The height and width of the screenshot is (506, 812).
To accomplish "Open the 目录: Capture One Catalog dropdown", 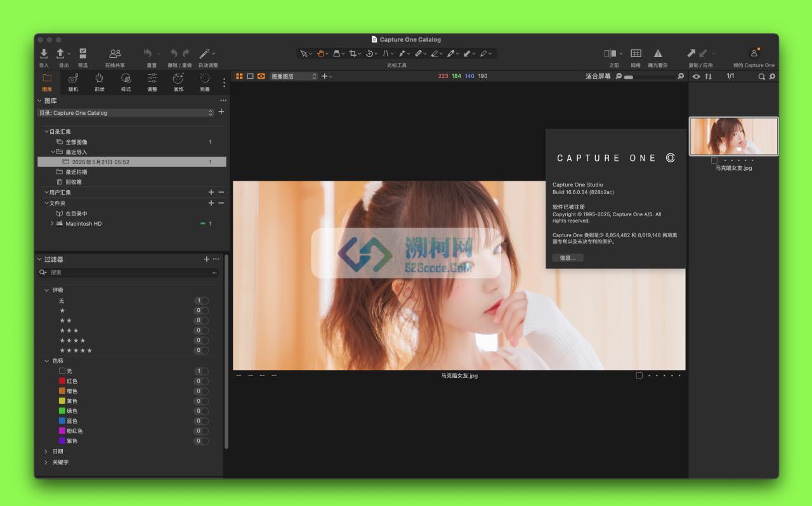I will tap(126, 113).
